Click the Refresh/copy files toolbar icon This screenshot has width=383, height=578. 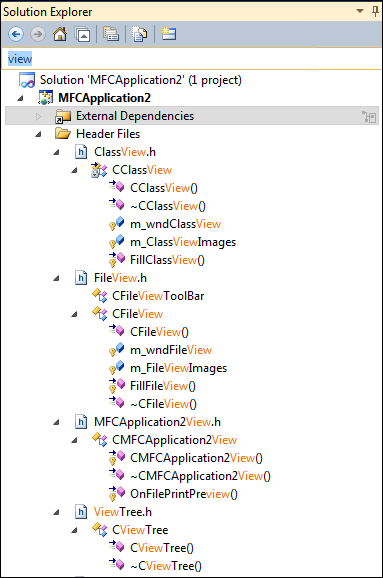[x=140, y=34]
